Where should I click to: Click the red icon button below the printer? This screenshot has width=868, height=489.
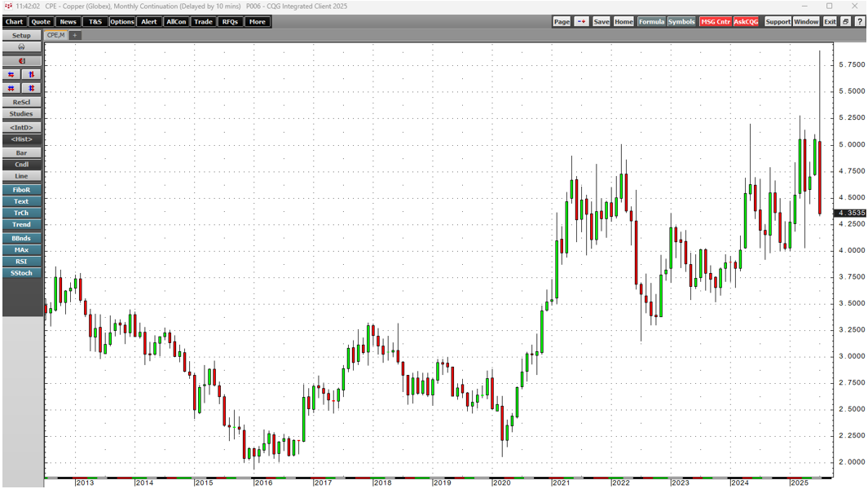(21, 61)
